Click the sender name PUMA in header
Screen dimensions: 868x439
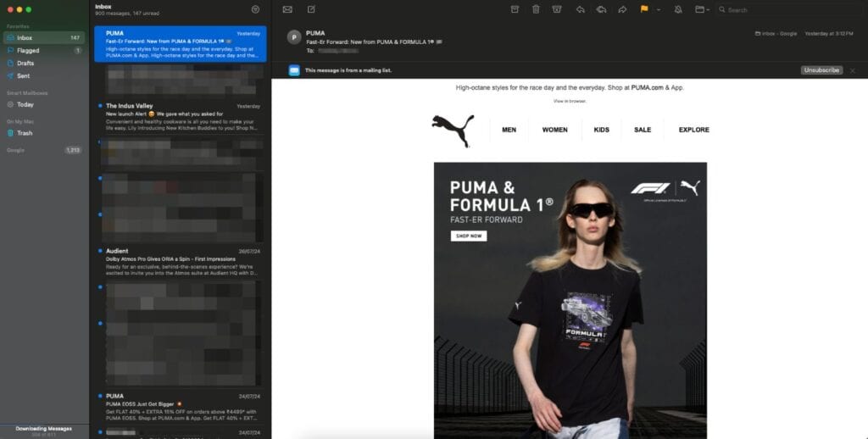point(315,33)
